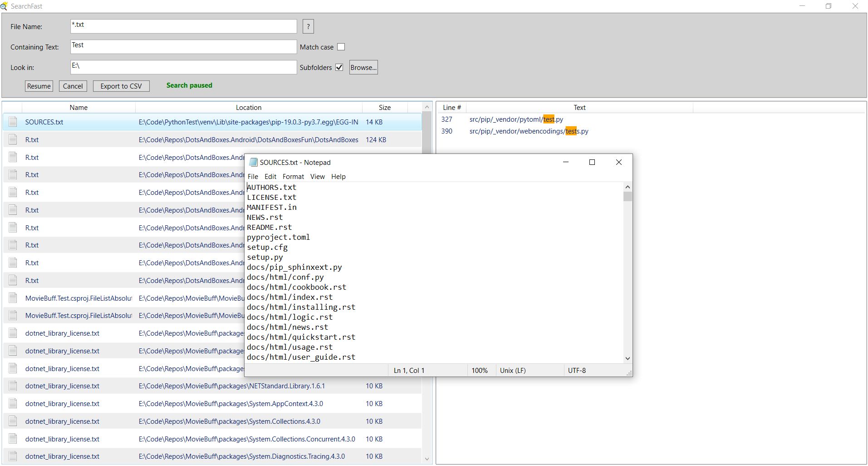Open the File menu in Notepad
868x466 pixels.
coord(253,177)
